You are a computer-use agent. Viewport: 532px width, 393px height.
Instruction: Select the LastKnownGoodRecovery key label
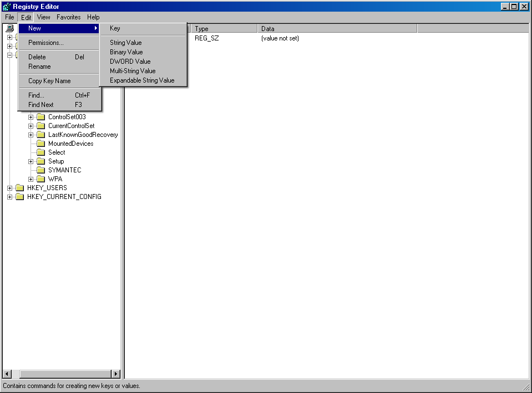[x=83, y=135]
